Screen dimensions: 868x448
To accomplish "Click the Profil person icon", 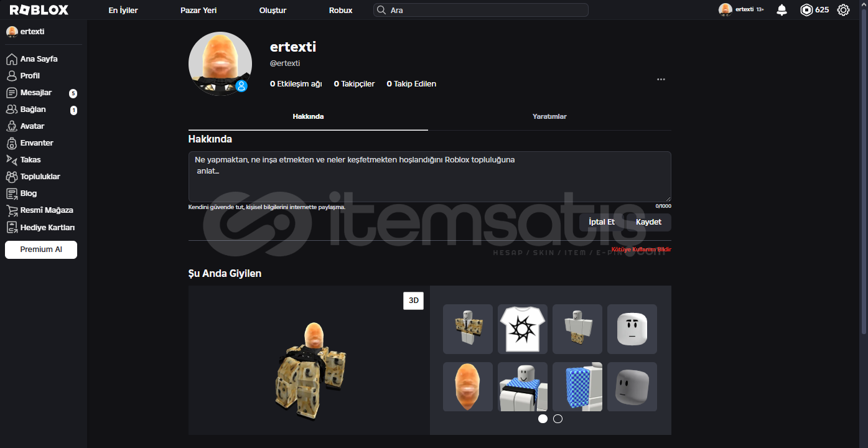I will tap(11, 76).
